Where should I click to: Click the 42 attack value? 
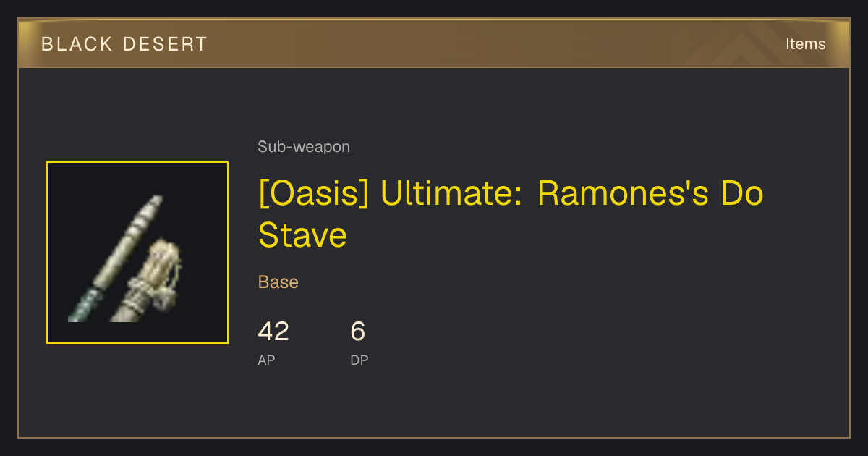[x=273, y=332]
